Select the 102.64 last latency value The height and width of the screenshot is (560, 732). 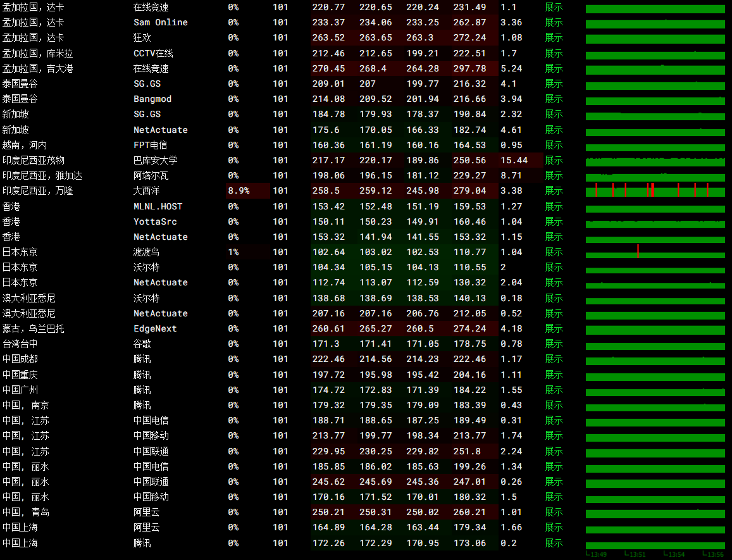tap(328, 252)
